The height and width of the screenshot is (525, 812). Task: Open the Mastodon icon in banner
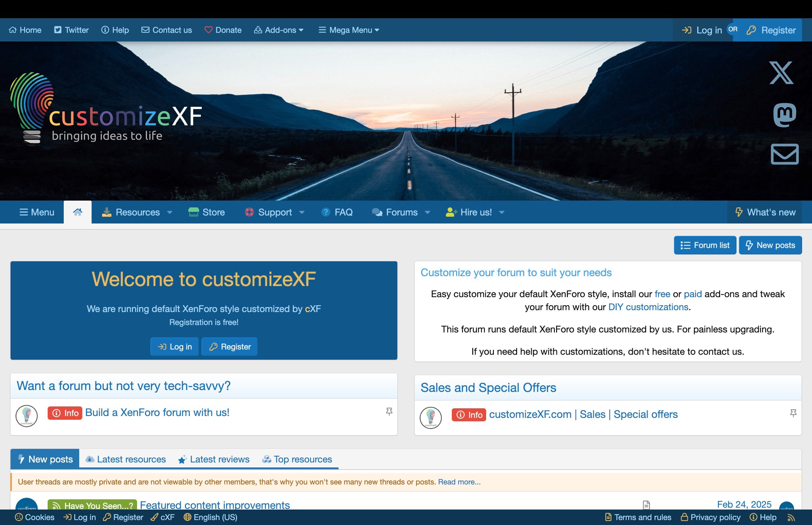pos(785,115)
